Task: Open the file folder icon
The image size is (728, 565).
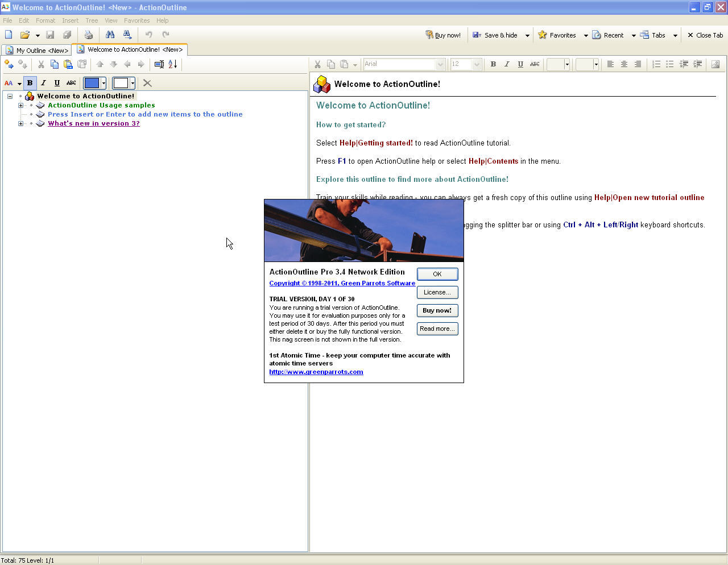Action: 24,35
